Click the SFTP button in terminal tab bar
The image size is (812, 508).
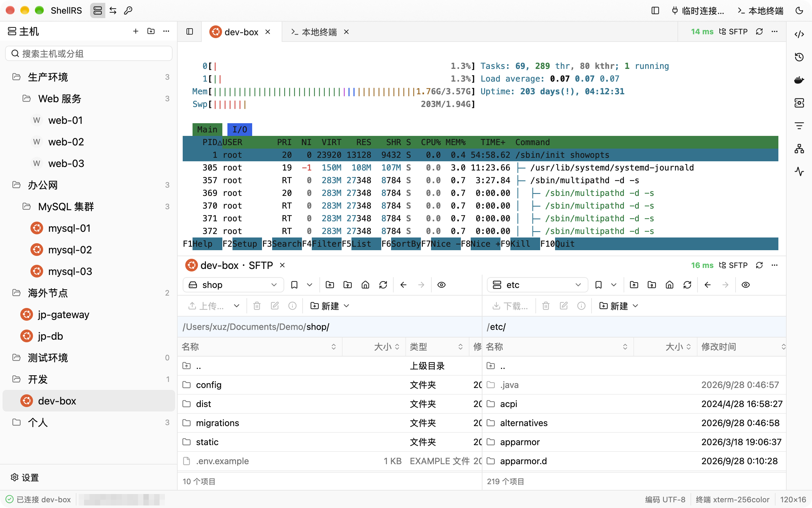[733, 31]
